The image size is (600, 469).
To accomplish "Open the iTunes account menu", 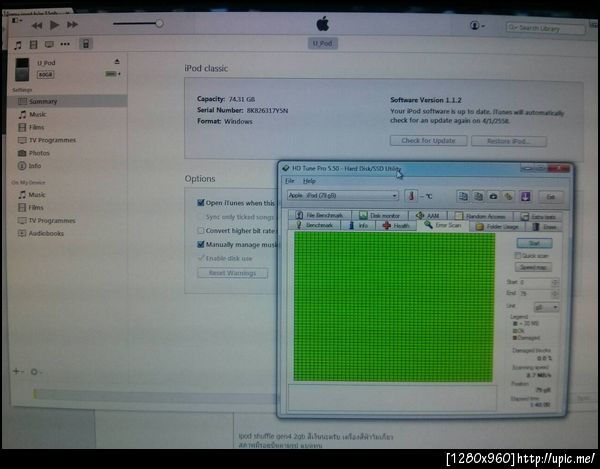I will tap(477, 26).
